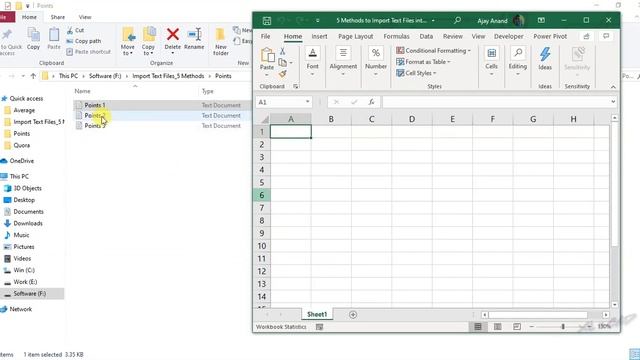Collapse the Excel ribbon chevron

point(613,87)
